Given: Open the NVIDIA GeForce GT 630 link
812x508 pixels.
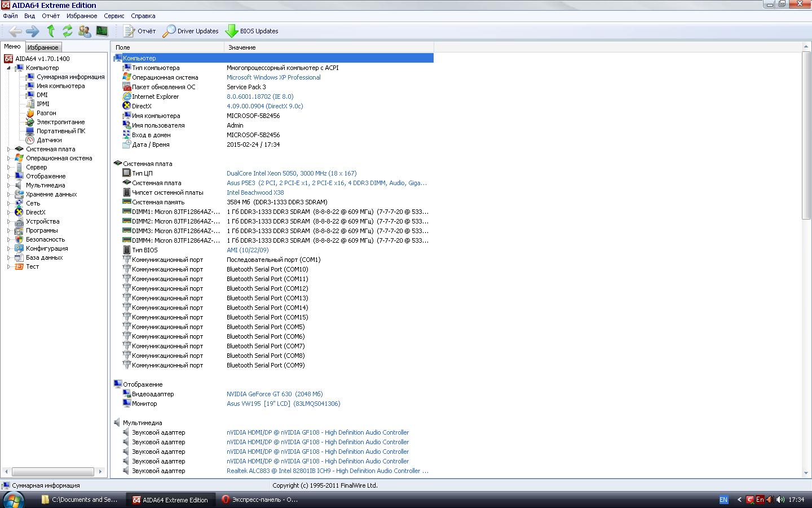Looking at the screenshot, I should tap(275, 394).
